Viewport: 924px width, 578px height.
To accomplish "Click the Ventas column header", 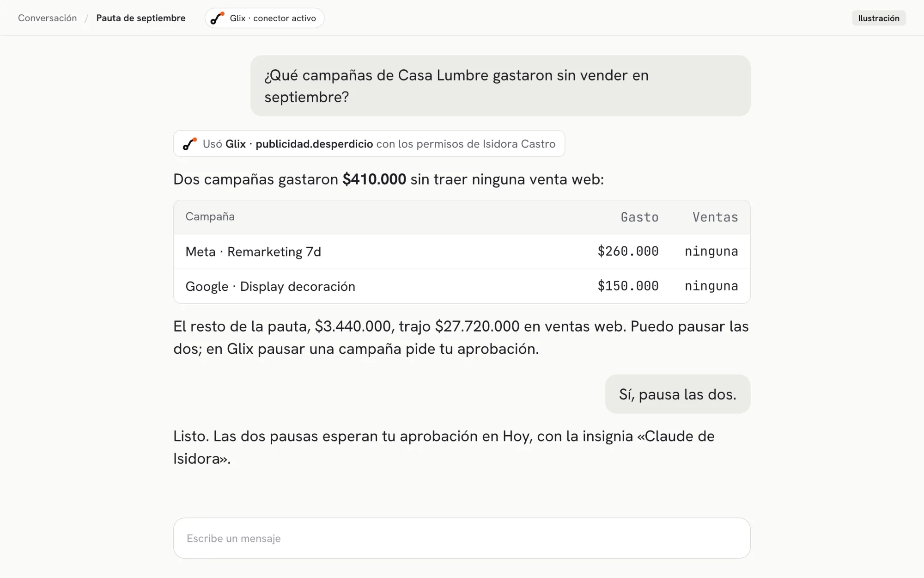I will click(715, 217).
